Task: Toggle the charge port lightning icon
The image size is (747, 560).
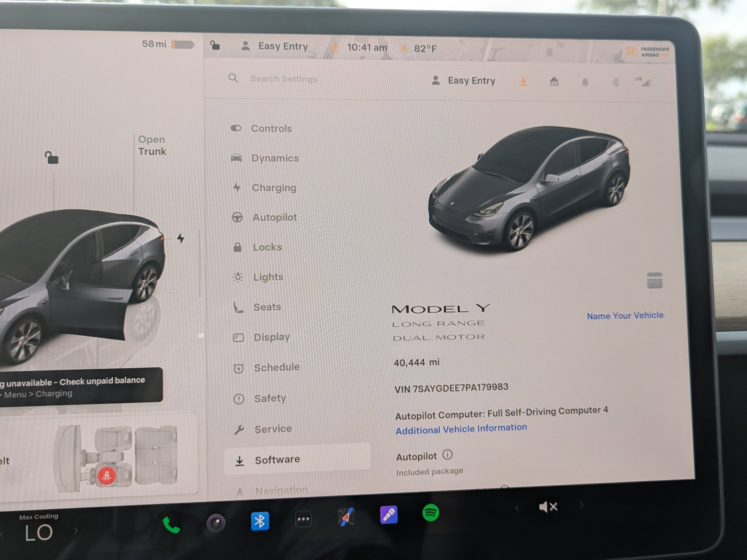Action: click(x=181, y=238)
